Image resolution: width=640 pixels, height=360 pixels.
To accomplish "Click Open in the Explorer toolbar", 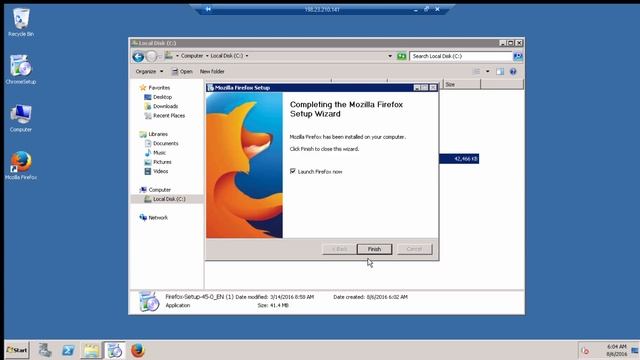I will pyautogui.click(x=182, y=71).
